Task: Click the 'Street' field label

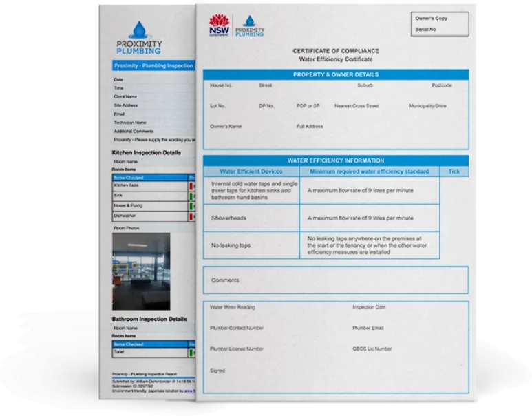Action: pyautogui.click(x=265, y=85)
